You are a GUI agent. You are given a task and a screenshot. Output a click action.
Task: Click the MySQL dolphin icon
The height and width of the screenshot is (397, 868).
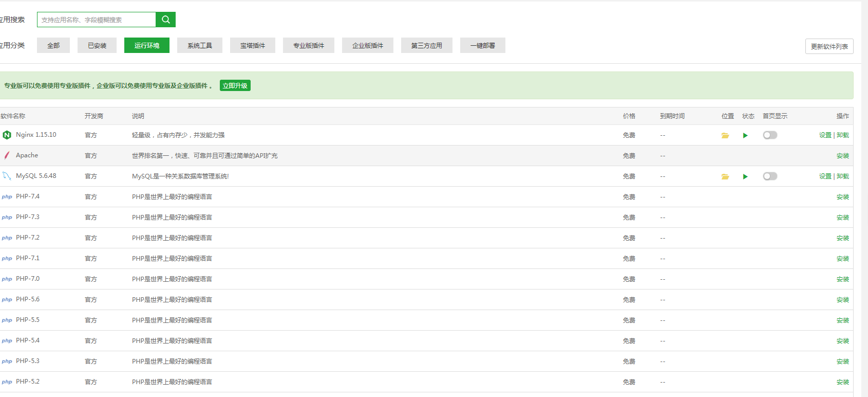(7, 176)
